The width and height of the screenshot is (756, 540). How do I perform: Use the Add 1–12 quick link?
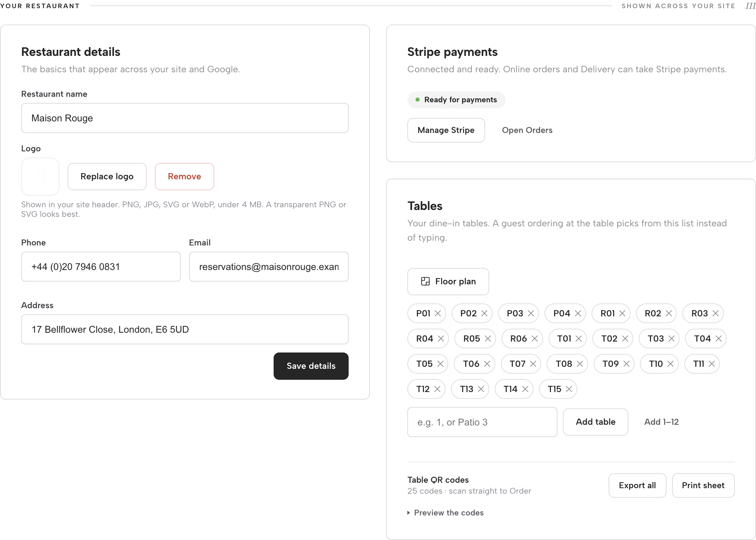[661, 422]
